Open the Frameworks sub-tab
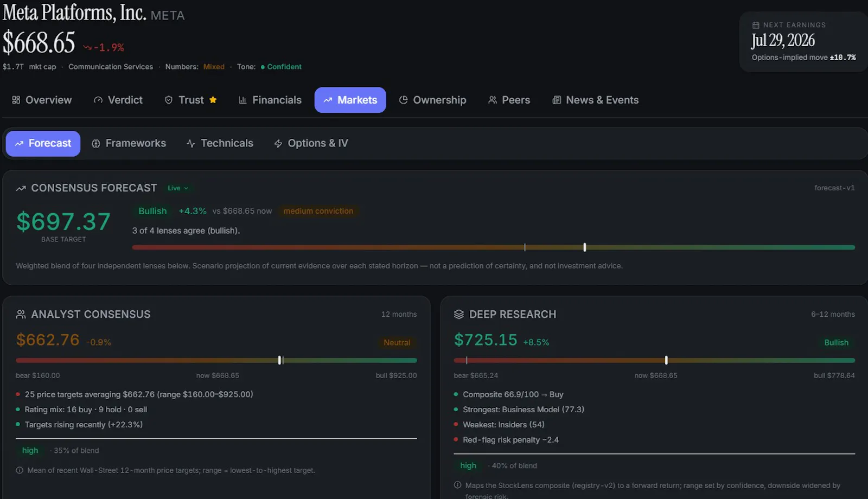This screenshot has height=499, width=868. tap(129, 143)
